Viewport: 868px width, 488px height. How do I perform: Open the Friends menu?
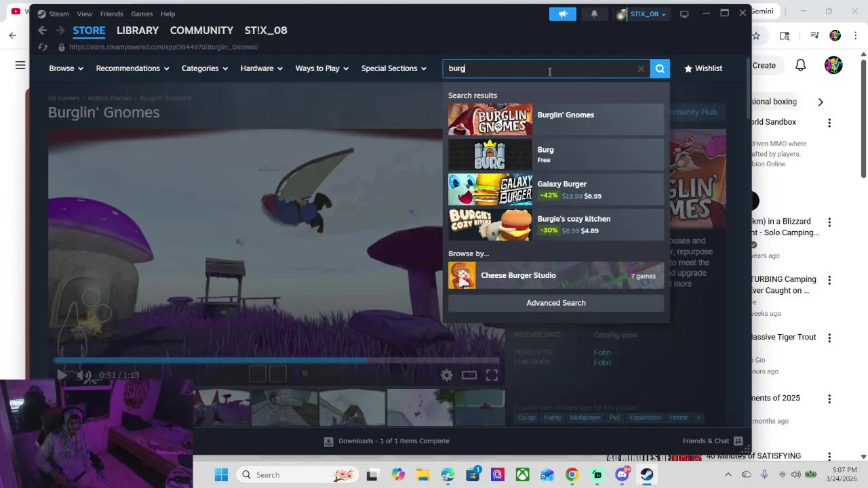click(x=111, y=14)
